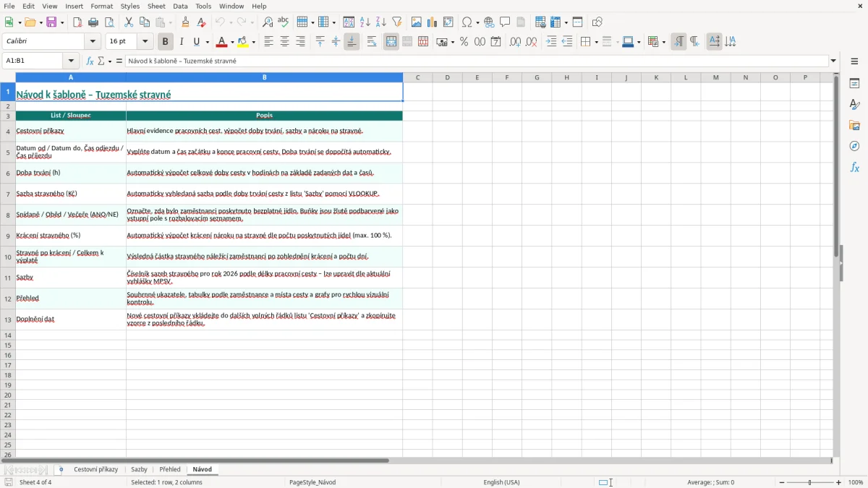Toggle Align Left
Image resolution: width=868 pixels, height=488 pixels.
(269, 42)
